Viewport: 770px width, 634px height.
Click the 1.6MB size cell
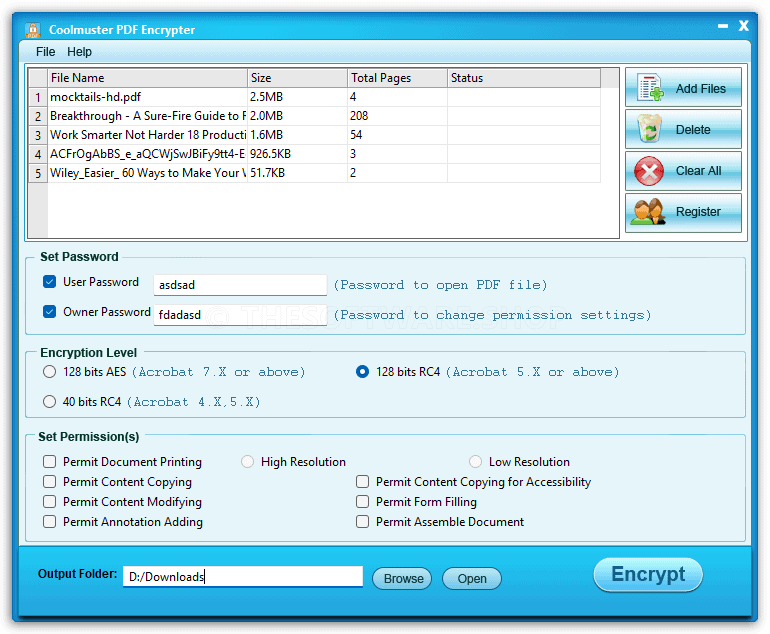(x=298, y=135)
